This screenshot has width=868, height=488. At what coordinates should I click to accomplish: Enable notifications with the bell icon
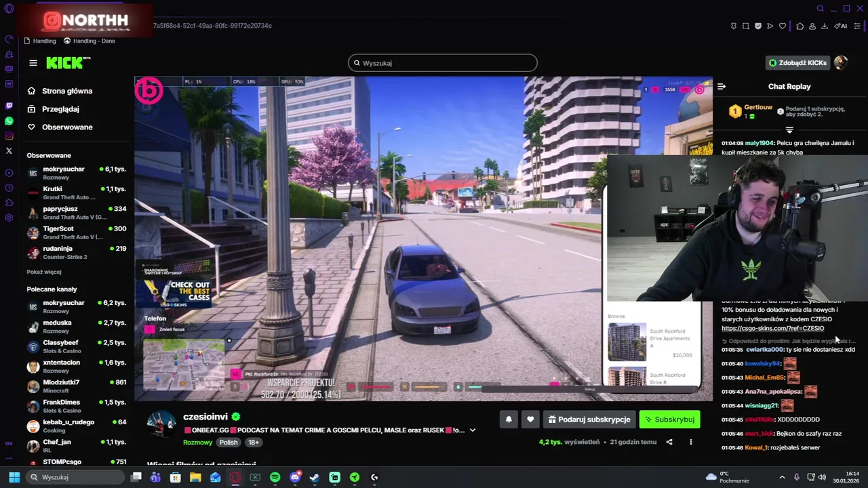pos(509,420)
